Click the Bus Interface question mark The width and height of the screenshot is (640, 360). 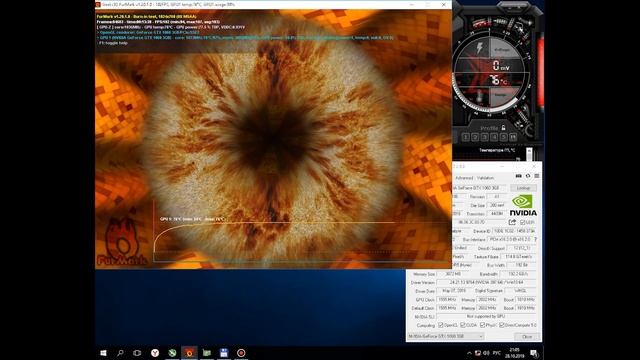tap(536, 240)
